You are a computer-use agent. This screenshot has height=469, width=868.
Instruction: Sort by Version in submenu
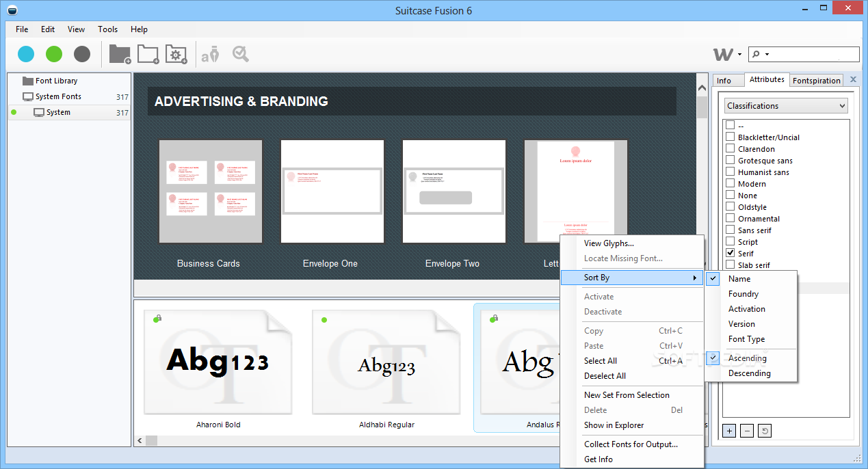tap(751, 324)
